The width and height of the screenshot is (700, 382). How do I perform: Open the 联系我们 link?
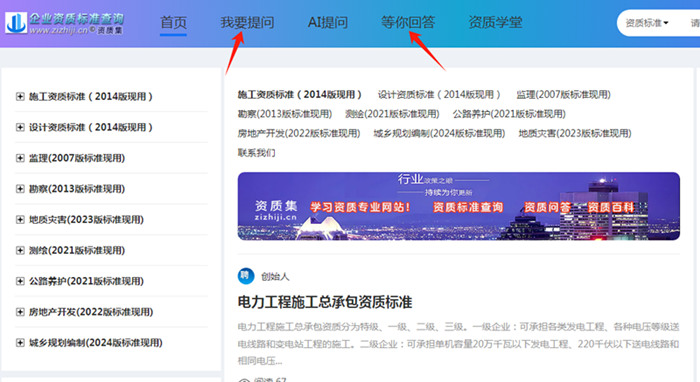click(x=256, y=153)
